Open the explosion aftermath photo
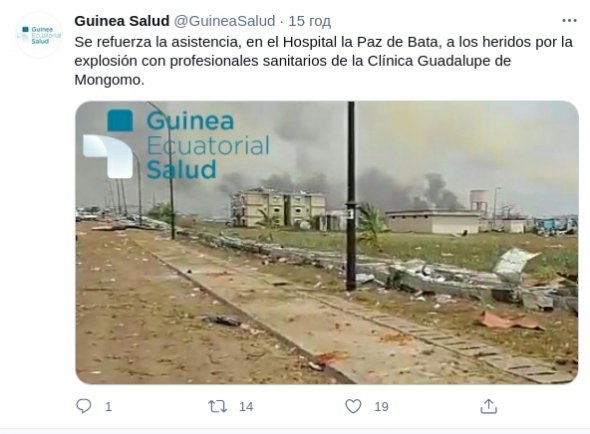 327,242
